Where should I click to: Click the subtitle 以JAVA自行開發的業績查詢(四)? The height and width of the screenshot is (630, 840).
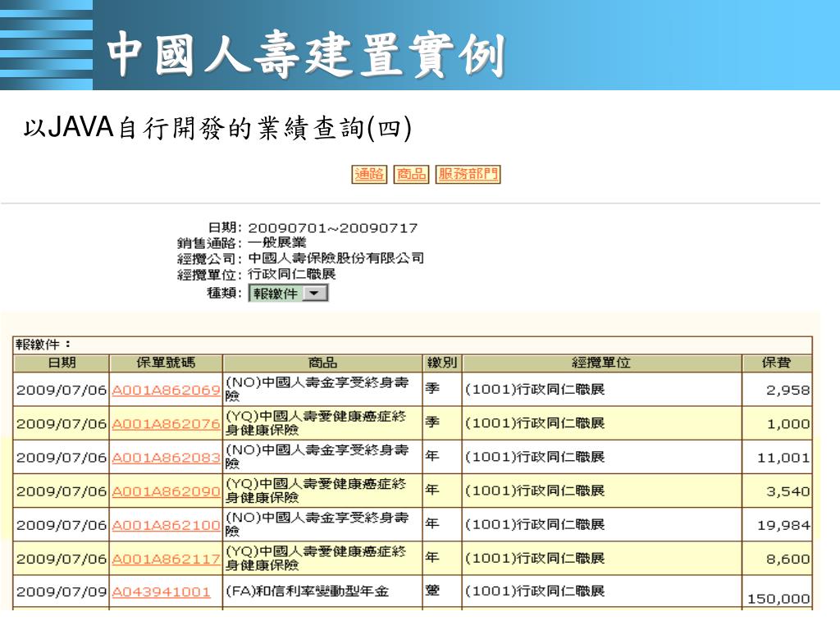pos(217,127)
